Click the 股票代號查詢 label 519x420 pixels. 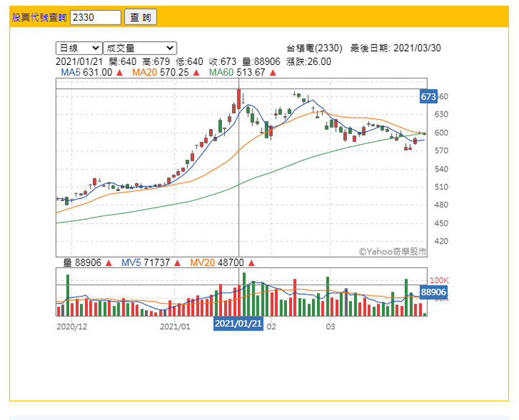[x=40, y=17]
